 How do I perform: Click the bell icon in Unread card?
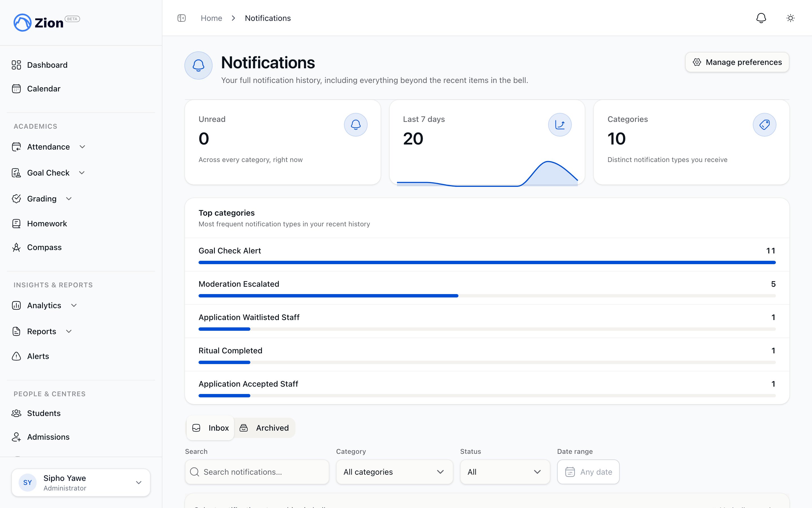(356, 125)
